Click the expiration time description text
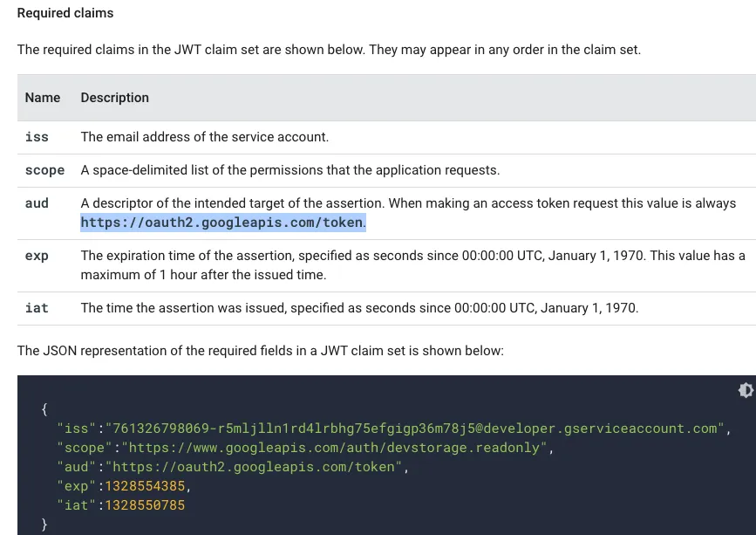 click(x=413, y=256)
